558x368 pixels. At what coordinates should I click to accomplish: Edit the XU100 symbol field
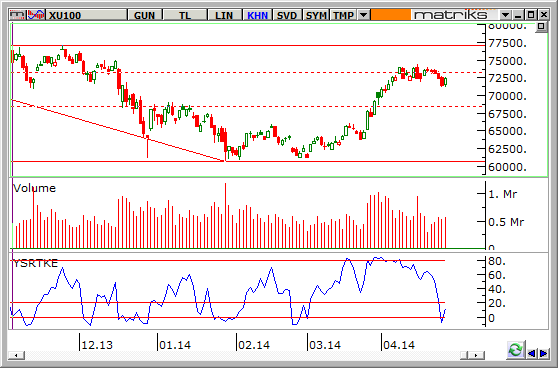click(x=86, y=15)
